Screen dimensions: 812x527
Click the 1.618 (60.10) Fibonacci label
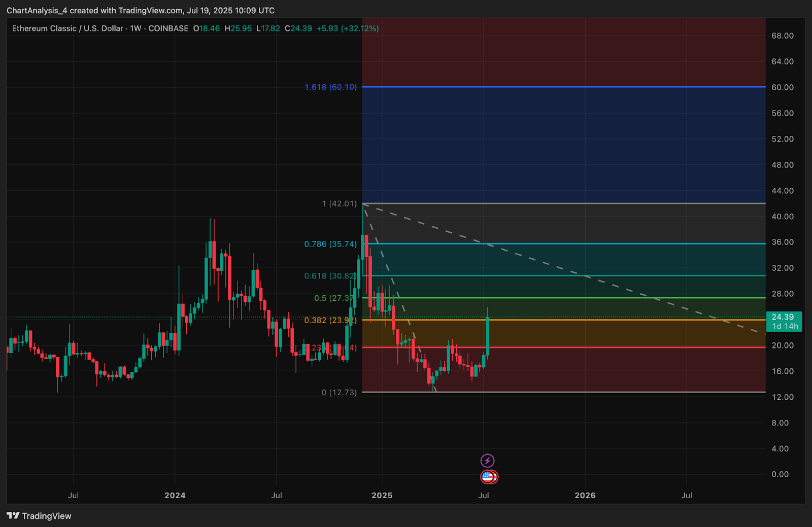pos(330,87)
